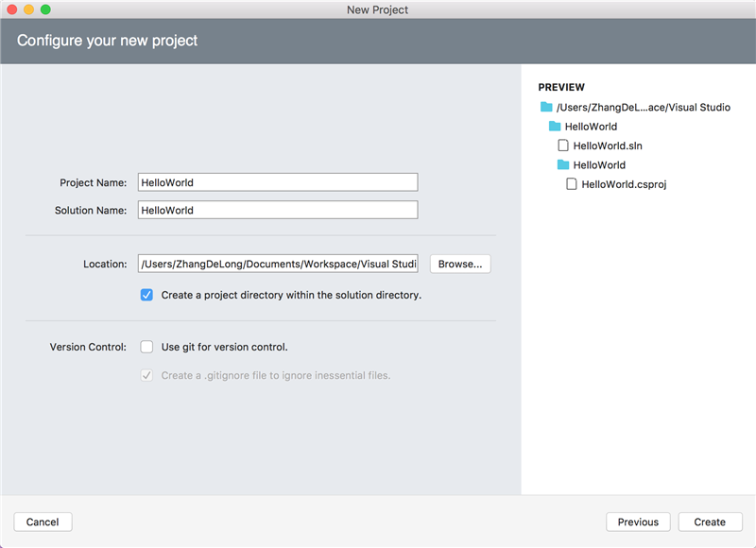This screenshot has height=548, width=756.
Task: Click into the Location path field
Action: [278, 265]
